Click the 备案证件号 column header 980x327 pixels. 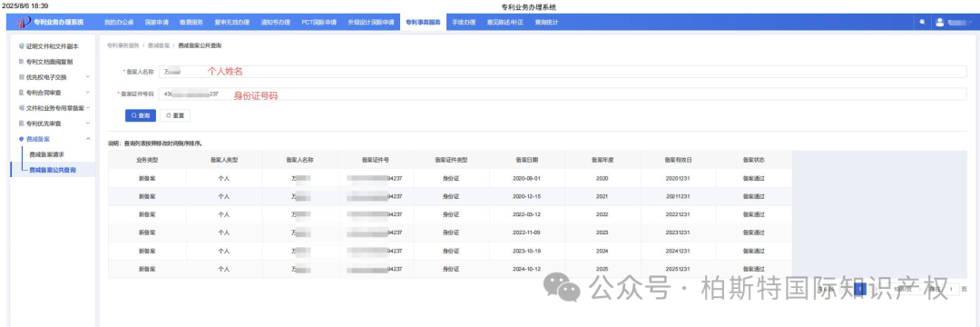pyautogui.click(x=376, y=160)
